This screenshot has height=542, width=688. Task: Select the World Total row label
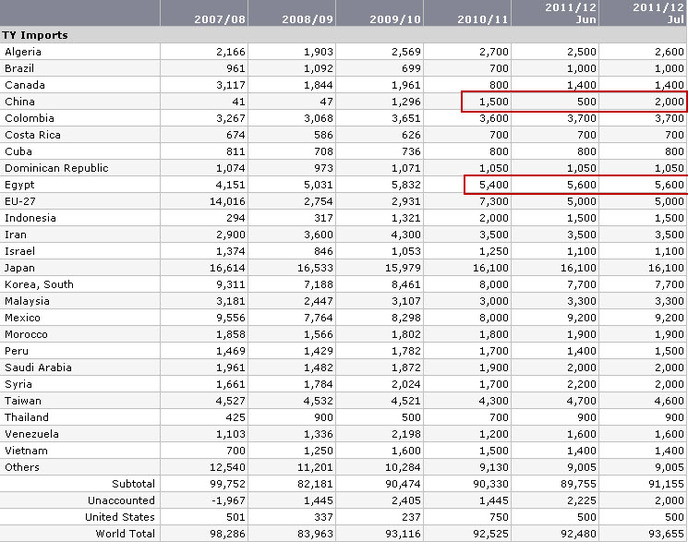tap(125, 534)
